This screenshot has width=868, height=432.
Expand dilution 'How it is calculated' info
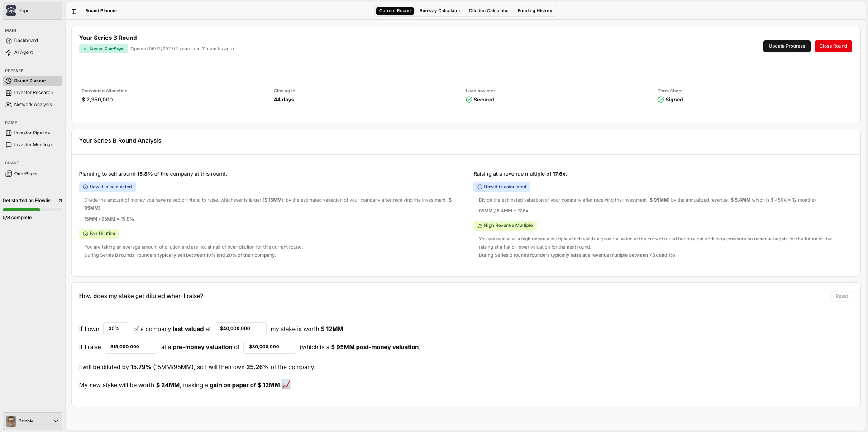coord(108,187)
